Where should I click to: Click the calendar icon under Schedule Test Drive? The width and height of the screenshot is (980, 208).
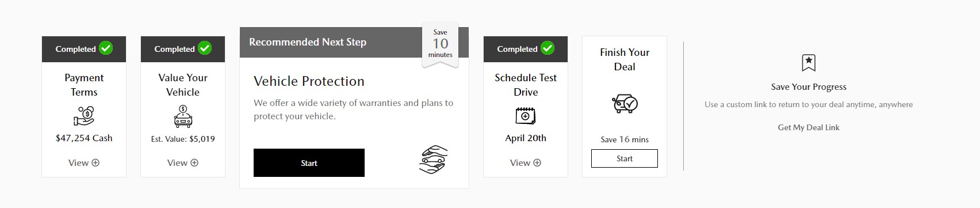[525, 116]
